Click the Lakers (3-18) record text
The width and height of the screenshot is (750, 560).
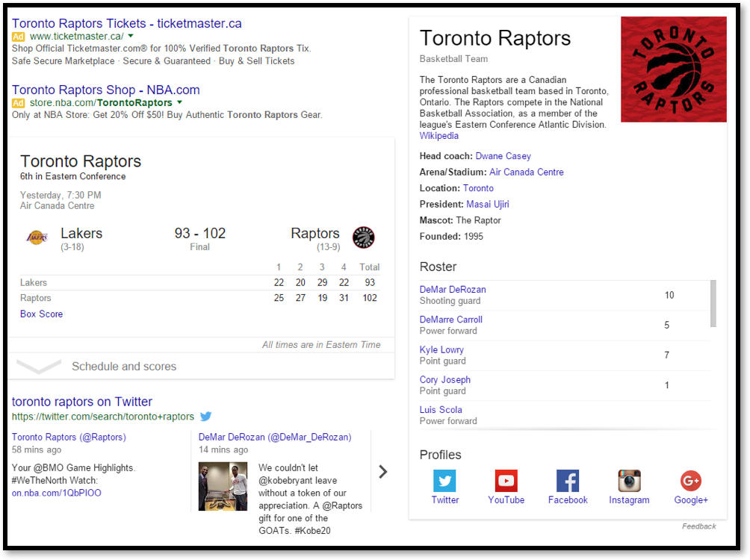pyautogui.click(x=72, y=247)
